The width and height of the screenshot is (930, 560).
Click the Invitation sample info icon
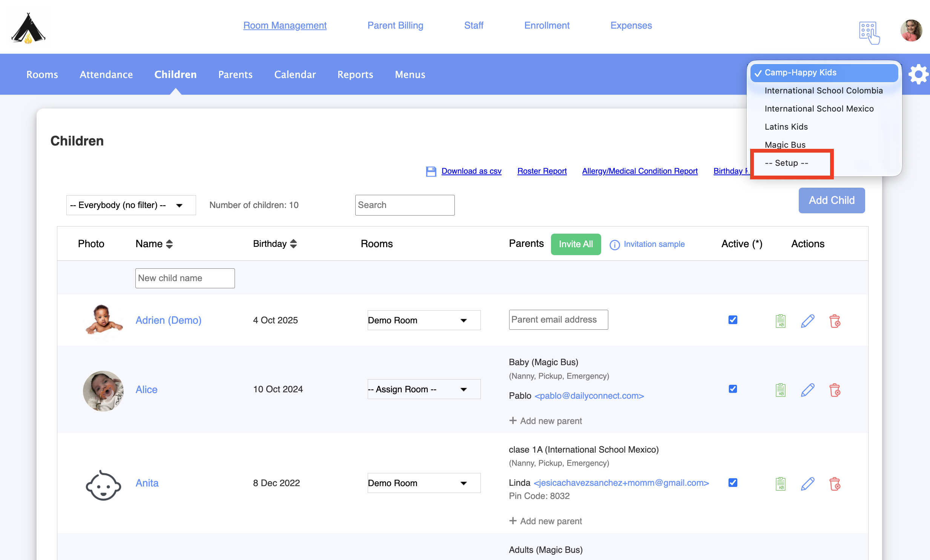point(614,245)
